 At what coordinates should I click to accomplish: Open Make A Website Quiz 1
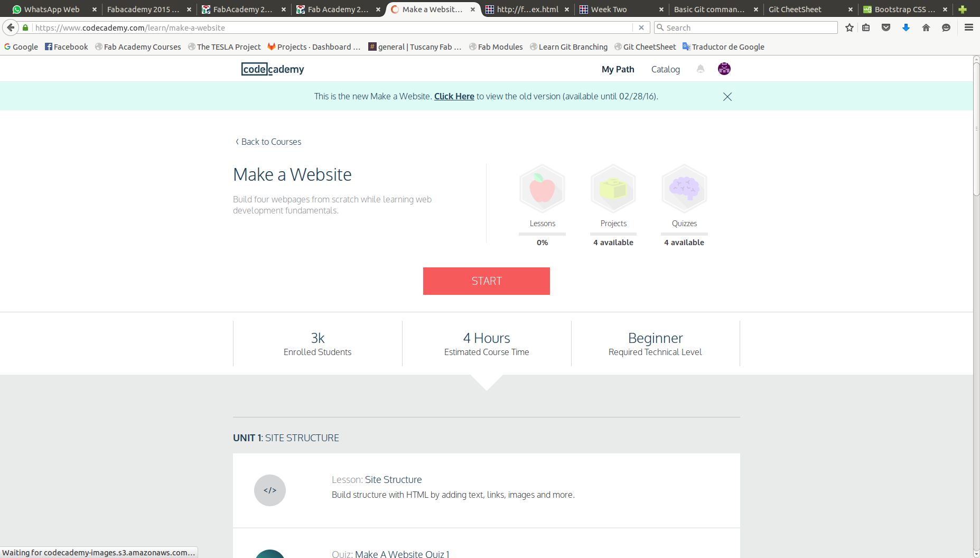tap(402, 553)
